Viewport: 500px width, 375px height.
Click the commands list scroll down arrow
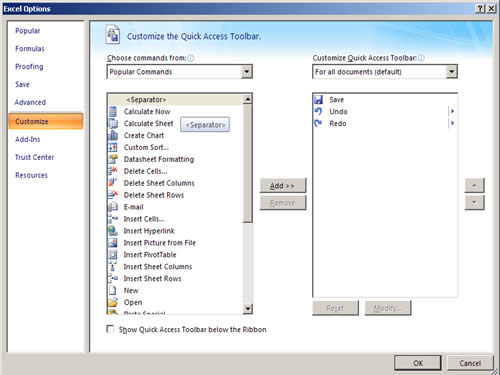(x=247, y=309)
